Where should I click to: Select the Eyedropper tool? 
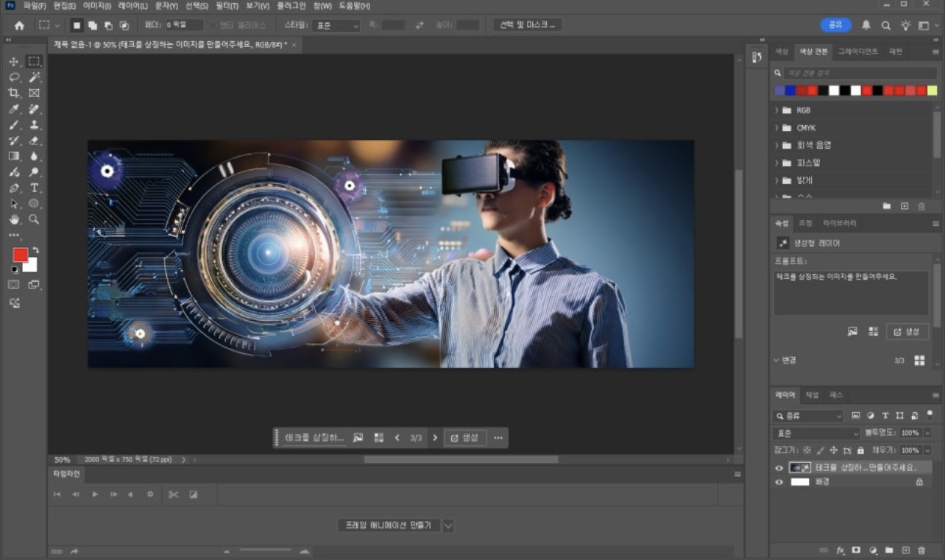tap(14, 109)
